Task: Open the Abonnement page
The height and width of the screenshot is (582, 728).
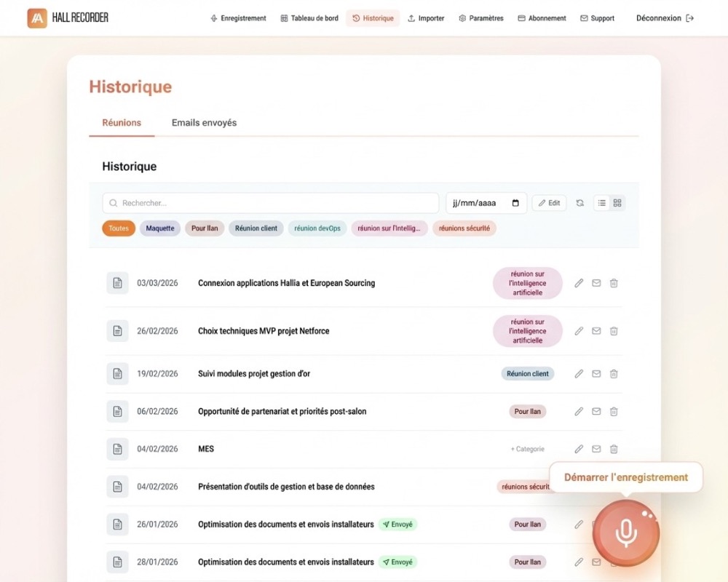Action: pos(542,18)
